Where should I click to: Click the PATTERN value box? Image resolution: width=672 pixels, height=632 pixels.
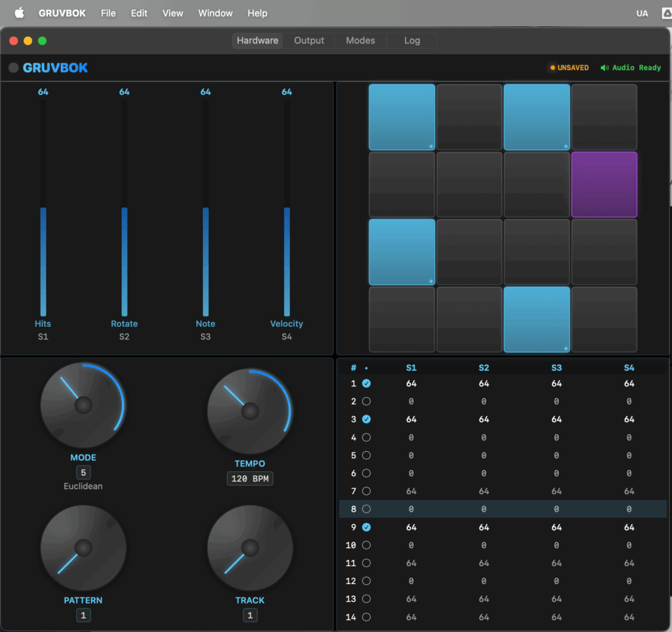(x=83, y=615)
